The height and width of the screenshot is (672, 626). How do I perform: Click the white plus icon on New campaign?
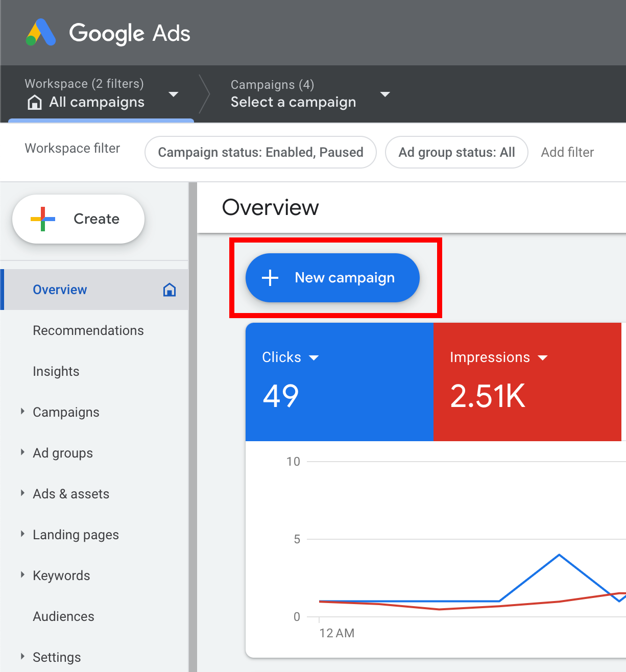point(270,278)
